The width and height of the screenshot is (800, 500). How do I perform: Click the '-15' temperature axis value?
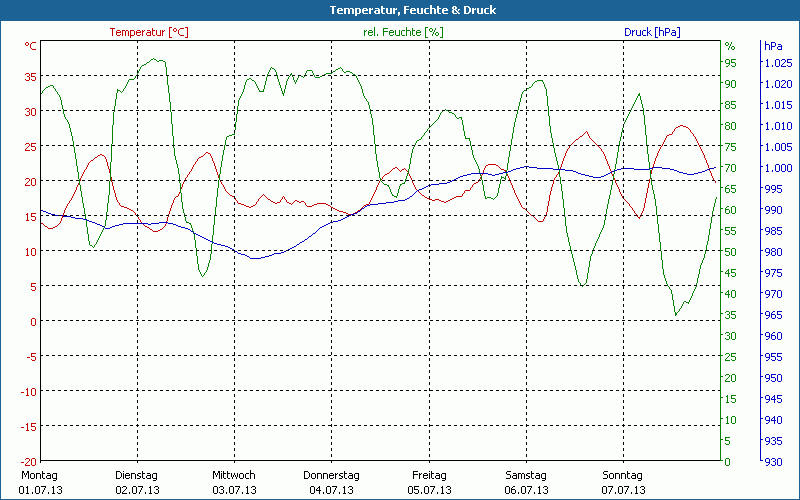(29, 427)
